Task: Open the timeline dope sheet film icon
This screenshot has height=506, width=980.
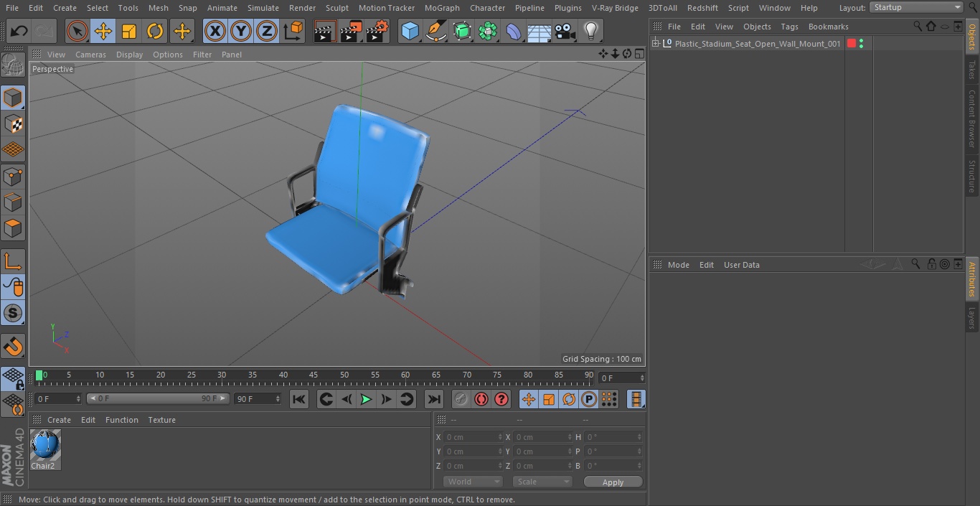Action: [x=636, y=399]
